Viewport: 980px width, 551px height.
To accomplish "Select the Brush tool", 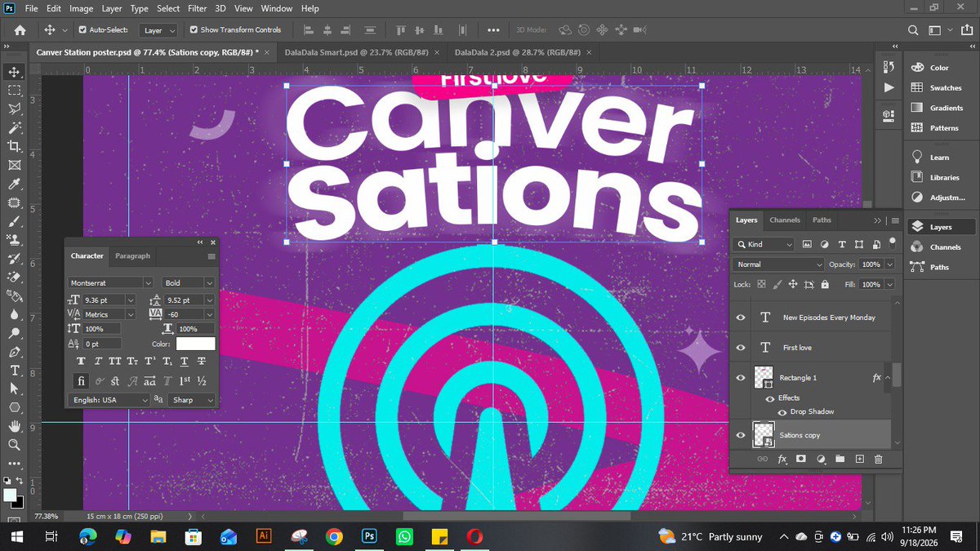I will pyautogui.click(x=15, y=220).
